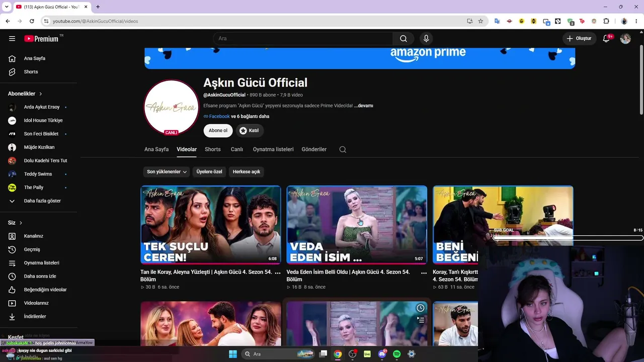Filter videos by Herkese açık
The image size is (644, 362).
tap(247, 172)
